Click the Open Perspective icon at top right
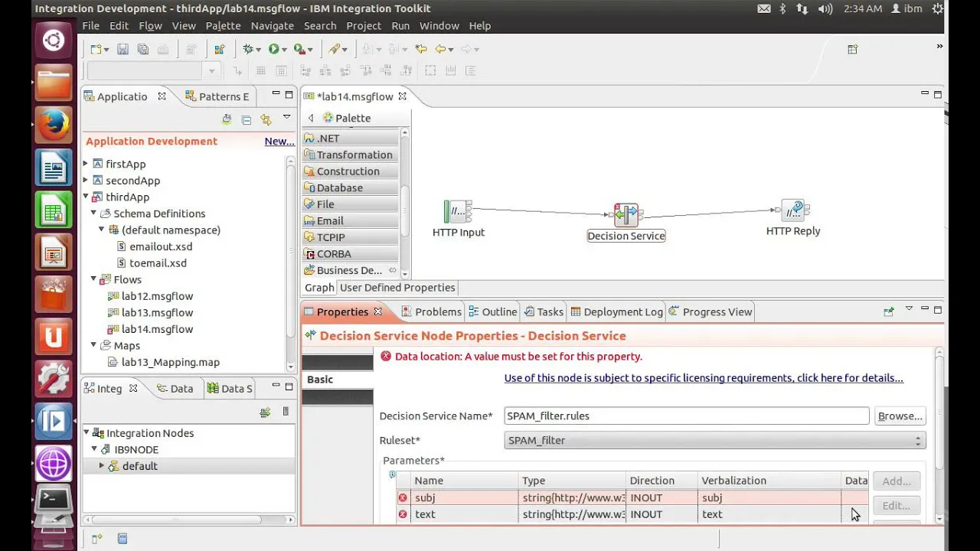Image resolution: width=980 pixels, height=551 pixels. click(x=852, y=49)
